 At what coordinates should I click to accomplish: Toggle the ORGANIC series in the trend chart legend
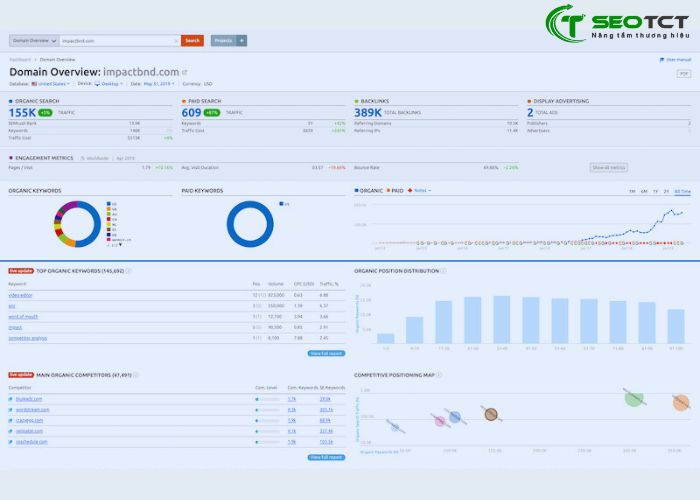(x=368, y=191)
